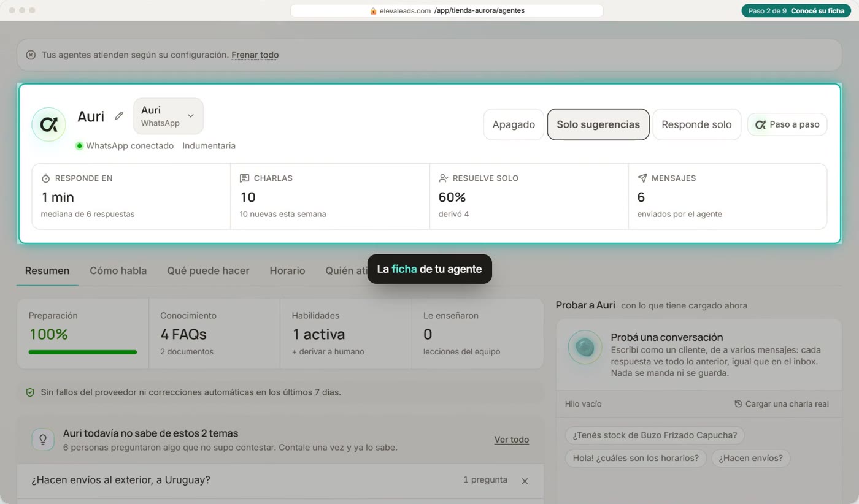The image size is (859, 504).
Task: Click the WhatsApp conectado status
Action: (x=125, y=146)
